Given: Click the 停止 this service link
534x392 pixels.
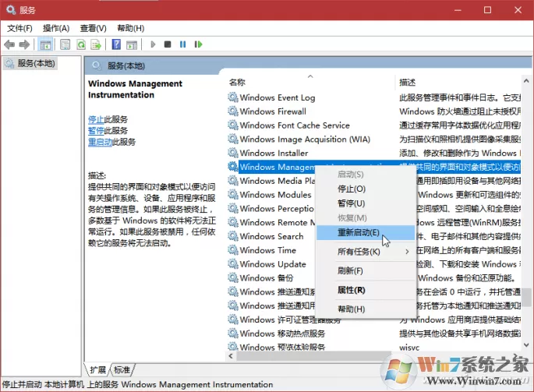Looking at the screenshot, I should [x=96, y=119].
